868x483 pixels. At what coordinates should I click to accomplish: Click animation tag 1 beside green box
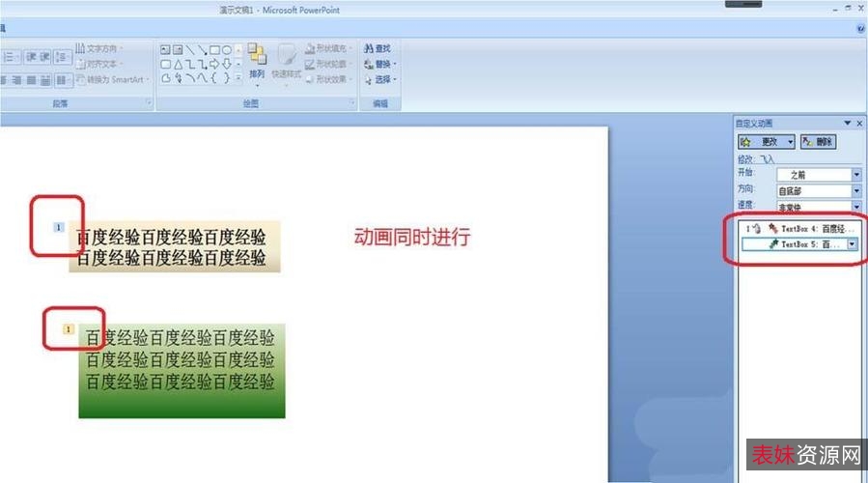(x=69, y=329)
